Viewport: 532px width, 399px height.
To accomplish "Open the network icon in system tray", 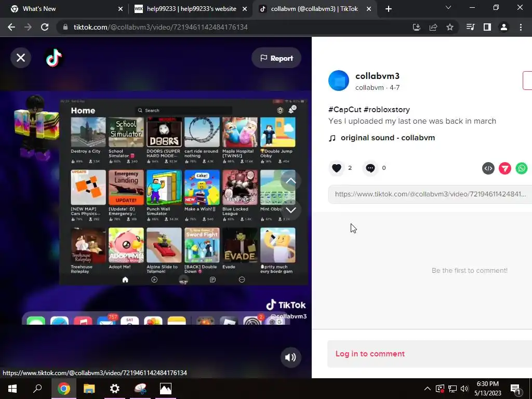I will point(453,389).
